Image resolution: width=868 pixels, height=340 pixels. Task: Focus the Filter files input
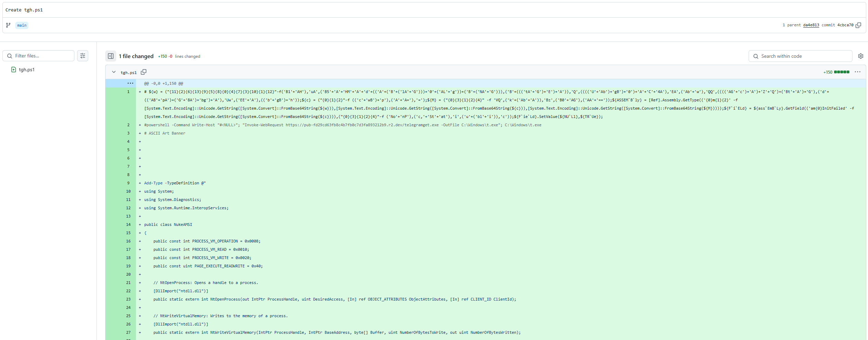pyautogui.click(x=38, y=56)
